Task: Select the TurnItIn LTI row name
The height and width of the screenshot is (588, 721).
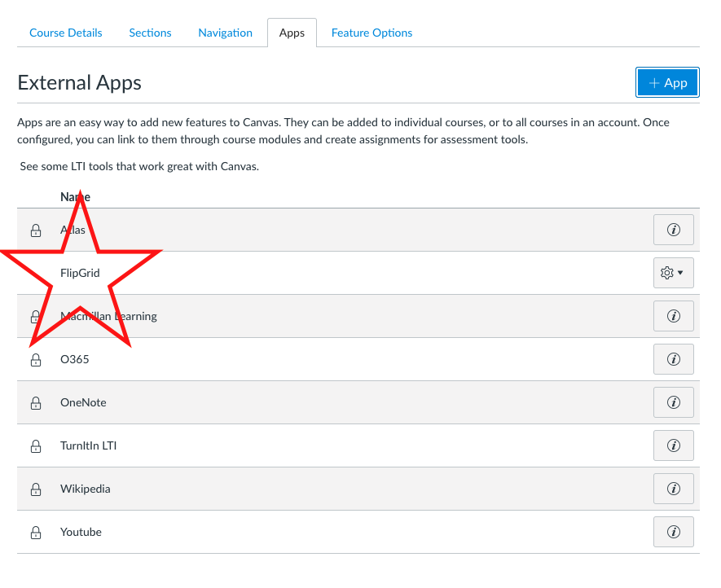Action: point(88,445)
